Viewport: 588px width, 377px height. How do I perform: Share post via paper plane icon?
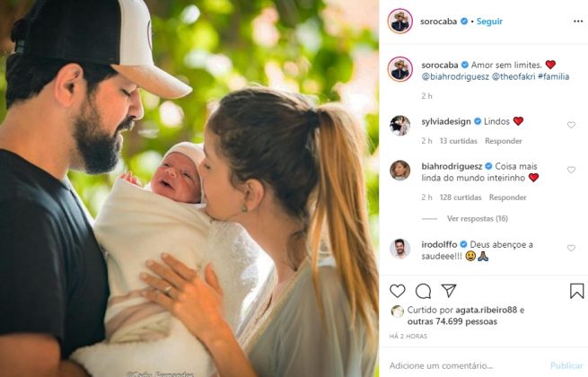click(x=449, y=290)
